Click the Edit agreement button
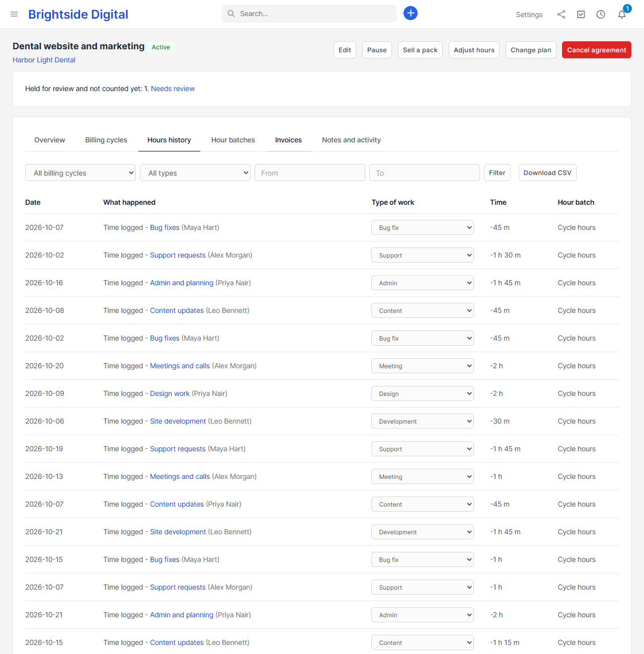This screenshot has height=654, width=644. pos(345,50)
